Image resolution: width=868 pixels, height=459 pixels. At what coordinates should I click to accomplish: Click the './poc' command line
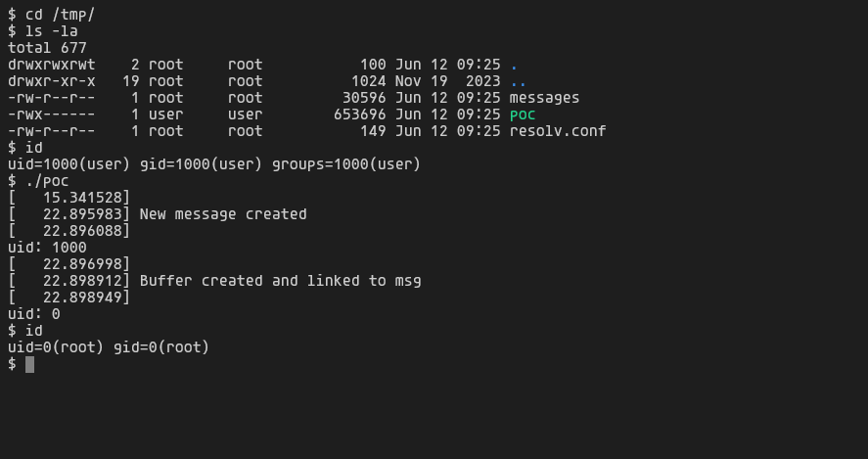click(38, 181)
